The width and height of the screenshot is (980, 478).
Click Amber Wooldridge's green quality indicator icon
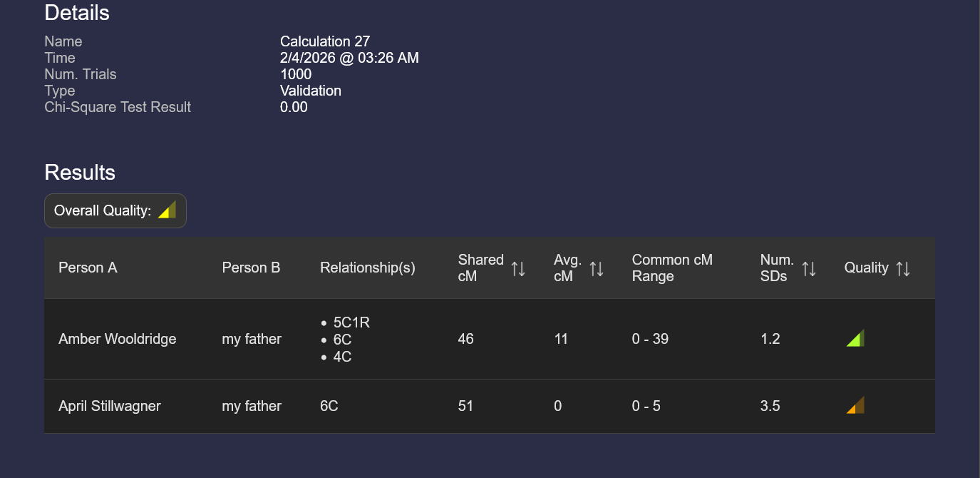click(855, 338)
